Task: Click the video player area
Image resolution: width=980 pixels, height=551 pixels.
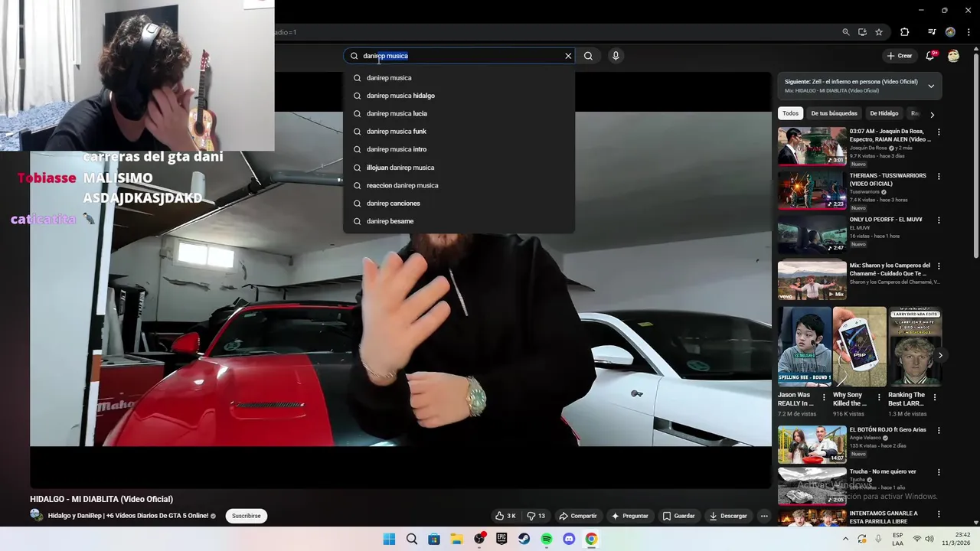Action: click(400, 279)
